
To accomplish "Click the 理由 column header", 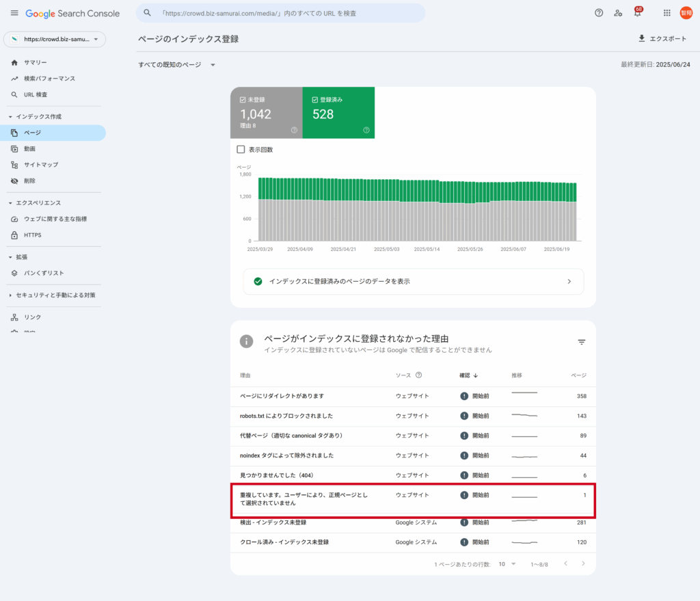I will pyautogui.click(x=245, y=375).
